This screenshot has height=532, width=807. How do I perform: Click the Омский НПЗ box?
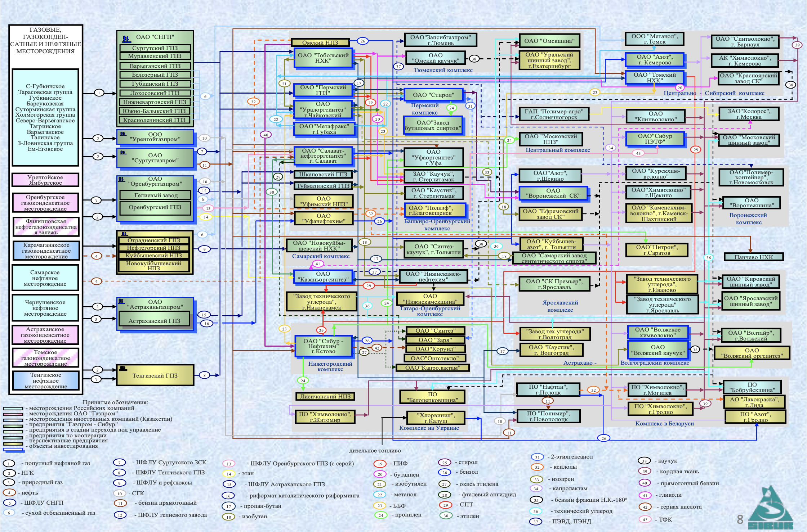(320, 42)
